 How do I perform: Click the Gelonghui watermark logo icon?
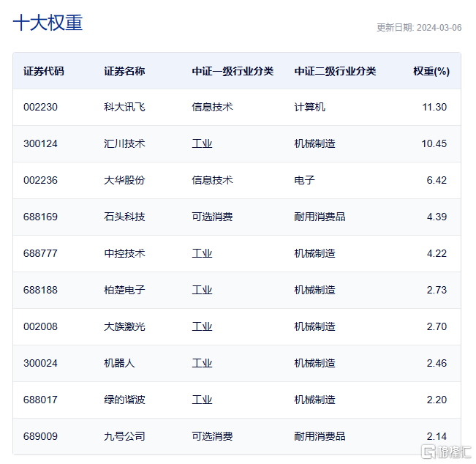click(x=429, y=452)
